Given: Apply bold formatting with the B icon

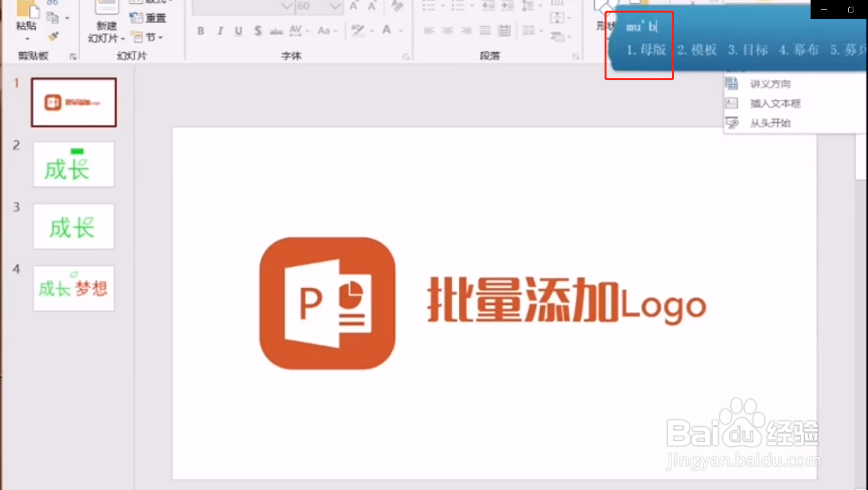Looking at the screenshot, I should click(200, 31).
